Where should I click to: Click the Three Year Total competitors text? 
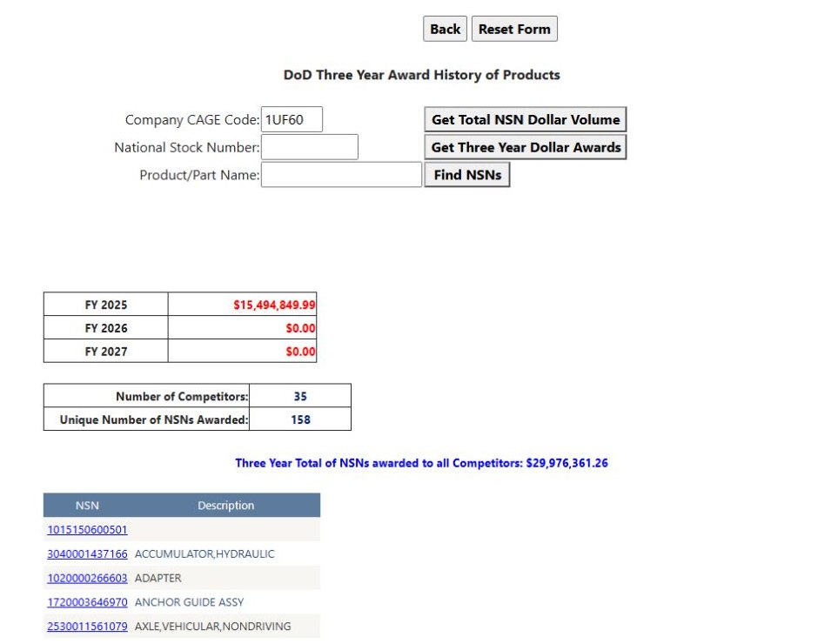[421, 463]
